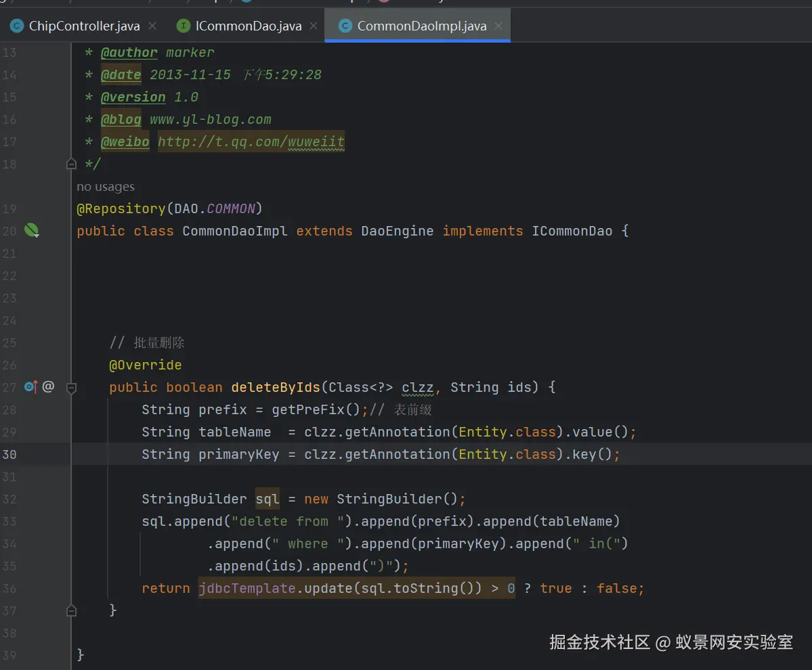Click the @version tag in the Javadoc
The width and height of the screenshot is (812, 670).
point(133,97)
